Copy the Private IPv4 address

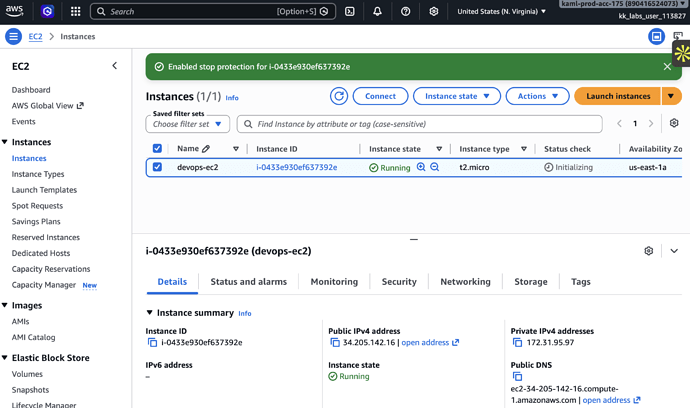518,342
